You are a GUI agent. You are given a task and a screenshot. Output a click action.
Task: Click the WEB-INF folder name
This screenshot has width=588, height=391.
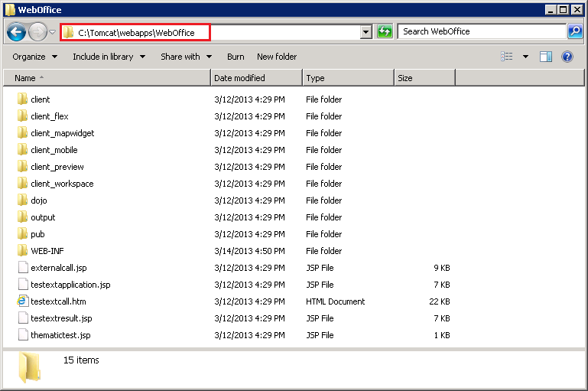(47, 251)
